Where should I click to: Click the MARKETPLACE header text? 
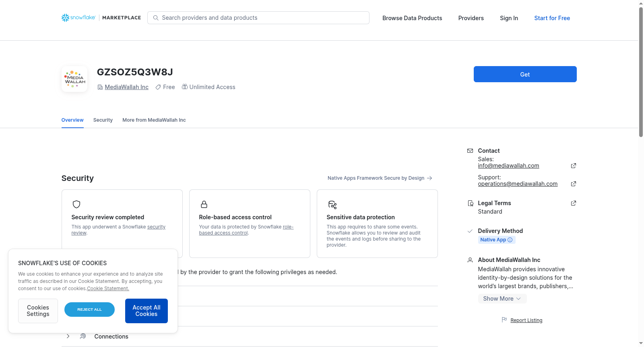coord(122,18)
